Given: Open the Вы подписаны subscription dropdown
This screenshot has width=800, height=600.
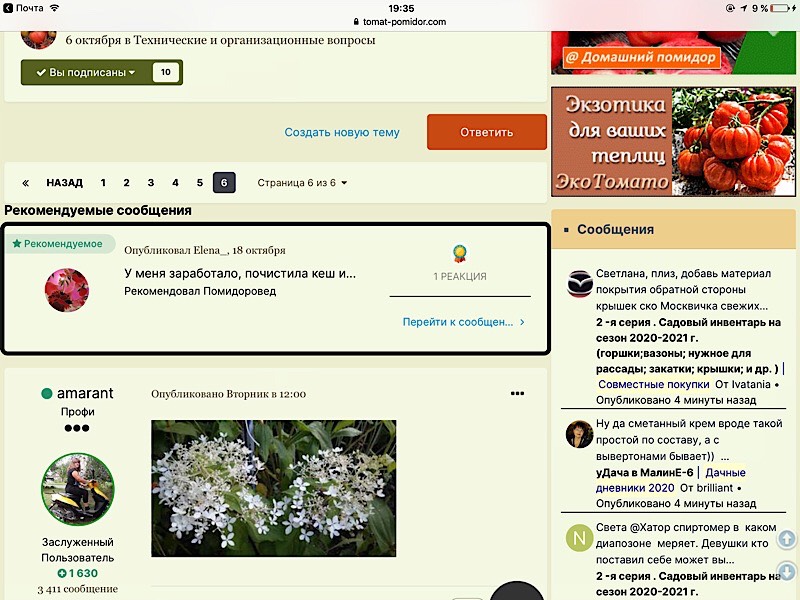Looking at the screenshot, I should [86, 72].
